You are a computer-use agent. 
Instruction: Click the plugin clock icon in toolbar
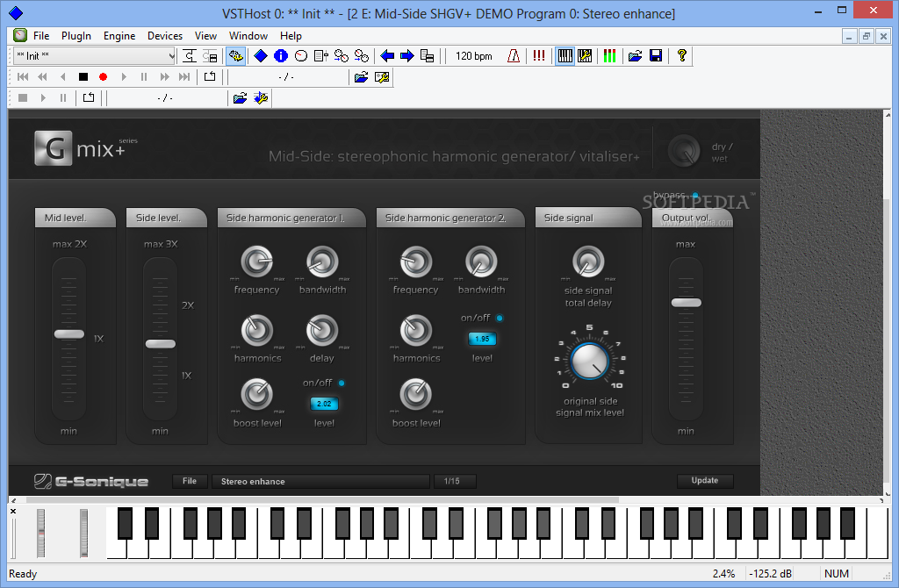301,55
